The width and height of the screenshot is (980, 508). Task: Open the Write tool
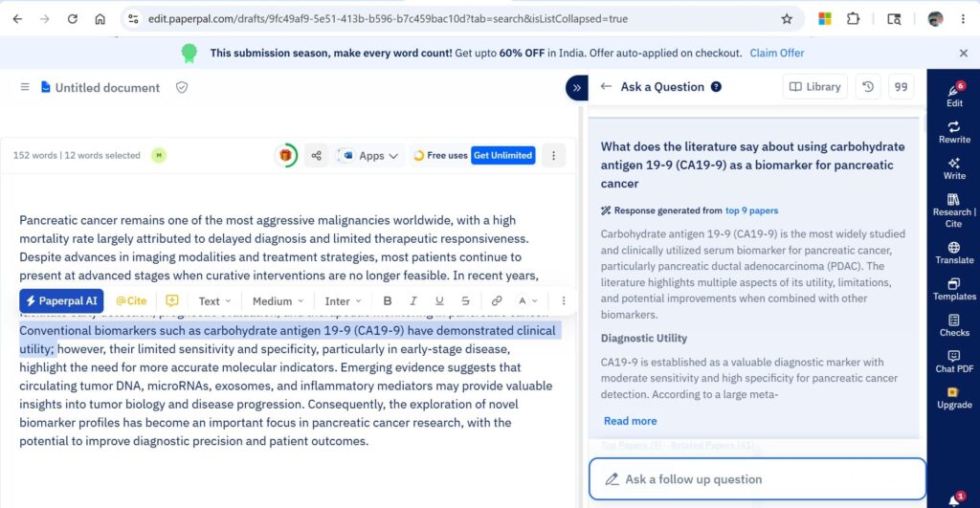coord(954,168)
